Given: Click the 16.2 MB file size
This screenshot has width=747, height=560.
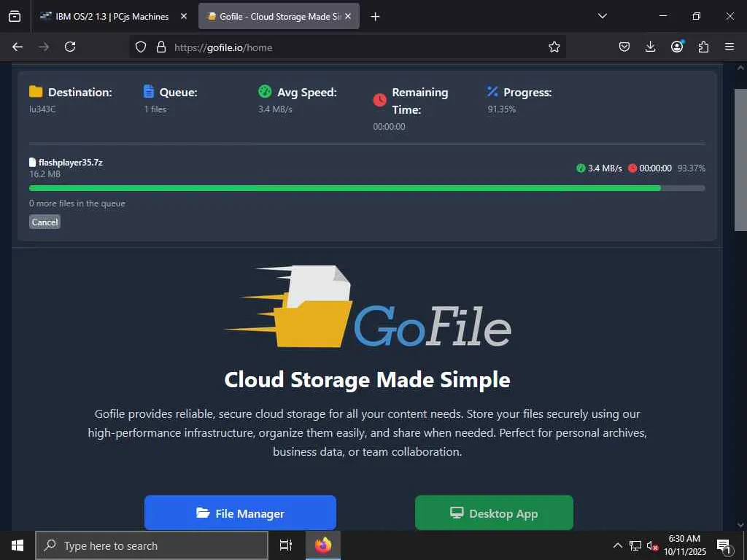Looking at the screenshot, I should point(44,174).
